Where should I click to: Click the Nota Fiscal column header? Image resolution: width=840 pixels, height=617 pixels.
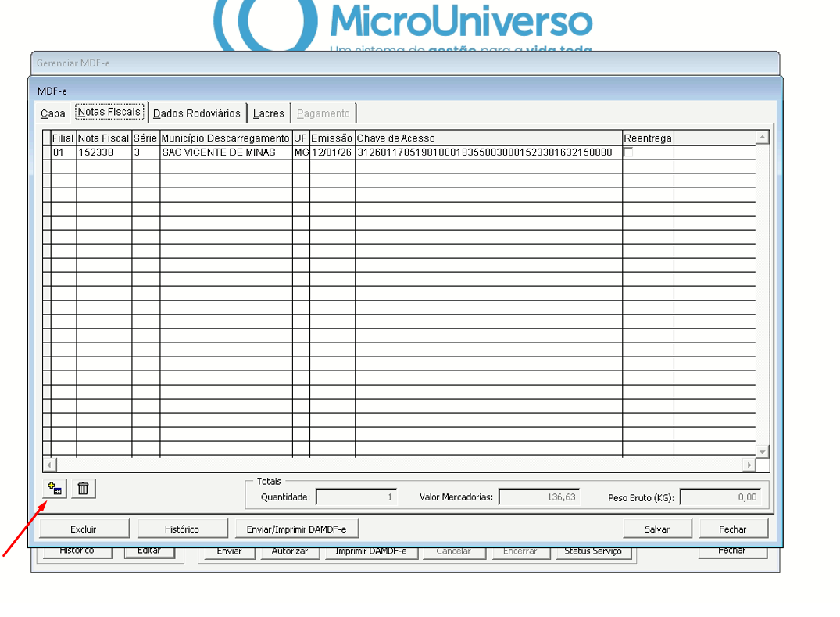pos(103,138)
